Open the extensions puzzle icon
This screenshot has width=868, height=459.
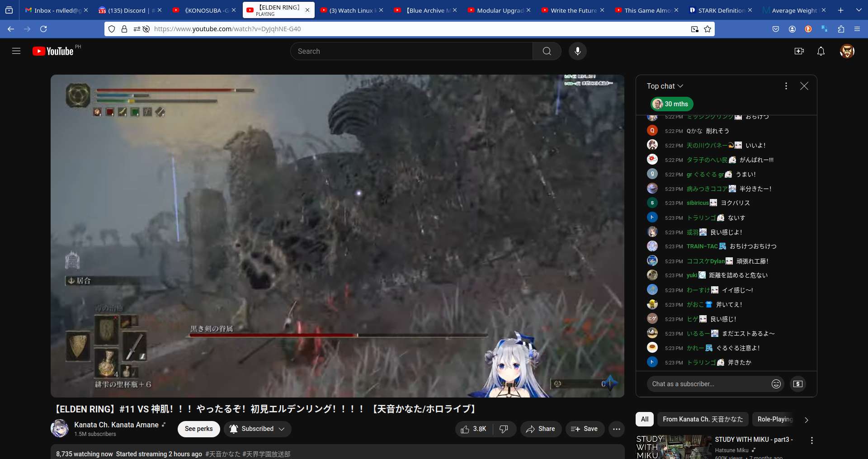tap(841, 29)
